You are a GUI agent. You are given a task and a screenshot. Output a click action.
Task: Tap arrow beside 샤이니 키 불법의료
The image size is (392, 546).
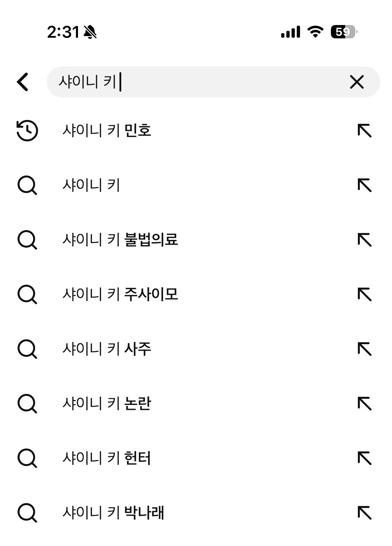[x=364, y=240]
